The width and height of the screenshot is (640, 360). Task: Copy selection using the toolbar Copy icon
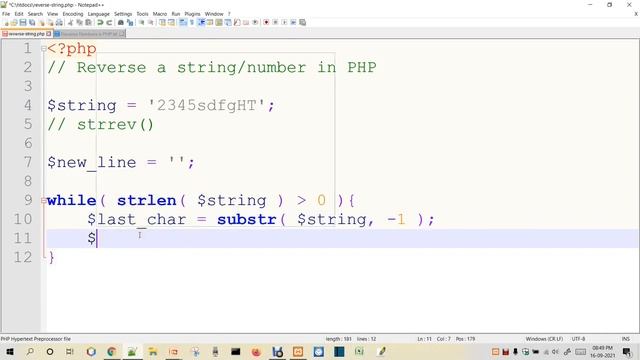[79, 22]
